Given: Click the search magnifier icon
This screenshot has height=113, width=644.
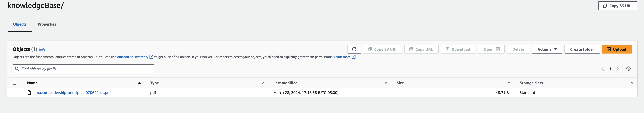Looking at the screenshot, I should [x=17, y=69].
